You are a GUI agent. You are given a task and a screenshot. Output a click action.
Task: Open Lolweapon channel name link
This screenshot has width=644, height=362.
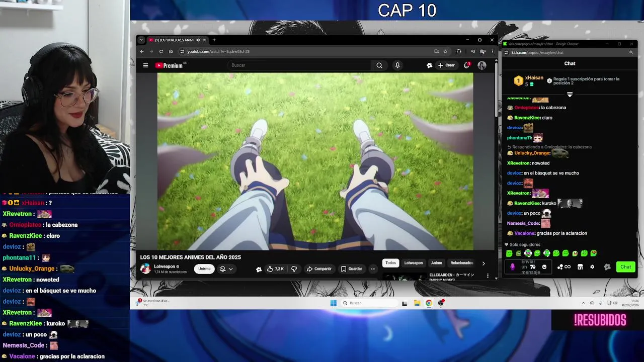[165, 266]
